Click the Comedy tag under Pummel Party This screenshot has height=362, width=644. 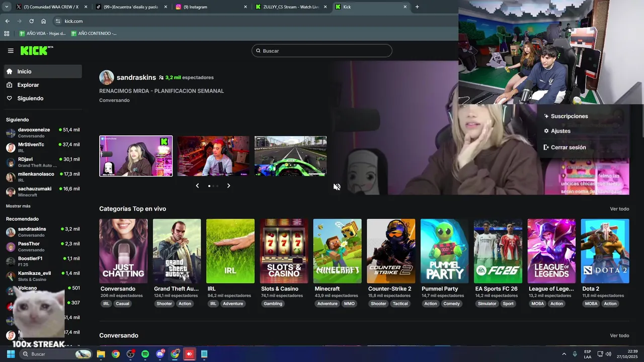point(451,304)
